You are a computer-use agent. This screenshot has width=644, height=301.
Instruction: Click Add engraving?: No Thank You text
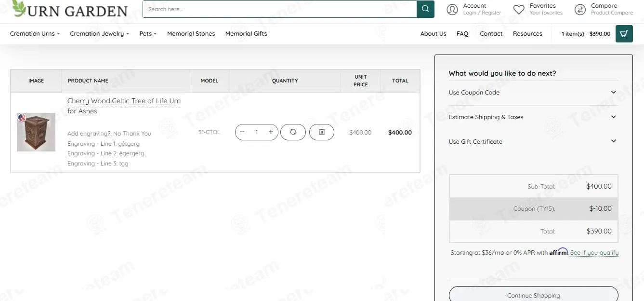click(109, 134)
